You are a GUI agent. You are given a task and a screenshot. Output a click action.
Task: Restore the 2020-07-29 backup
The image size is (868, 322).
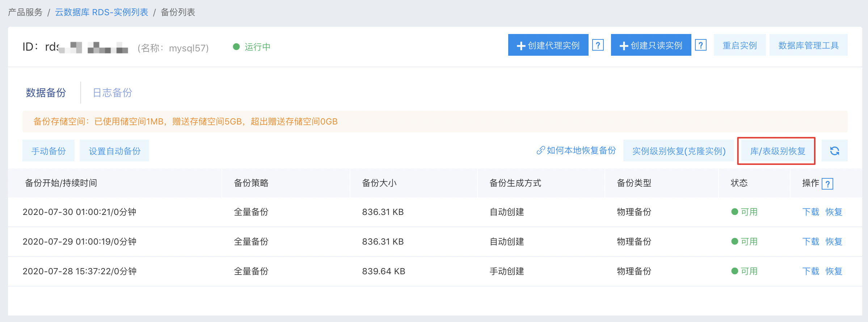coord(834,241)
